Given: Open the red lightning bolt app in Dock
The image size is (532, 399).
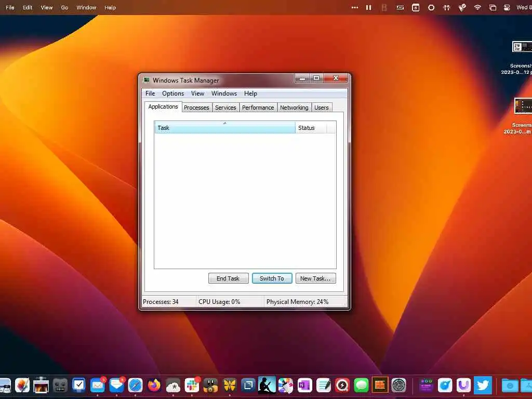Looking at the screenshot, I should [x=342, y=385].
